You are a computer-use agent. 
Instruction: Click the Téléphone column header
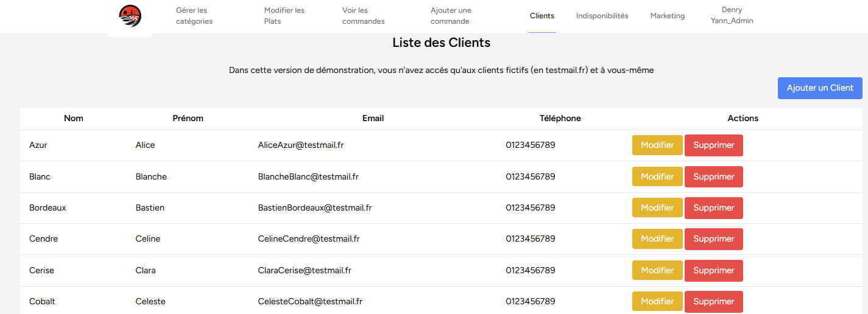tap(560, 119)
